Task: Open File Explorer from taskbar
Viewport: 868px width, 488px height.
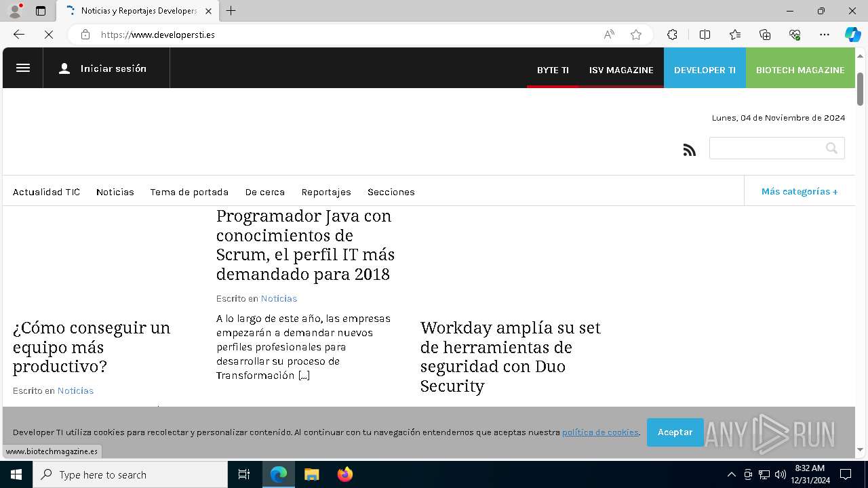Action: [311, 474]
